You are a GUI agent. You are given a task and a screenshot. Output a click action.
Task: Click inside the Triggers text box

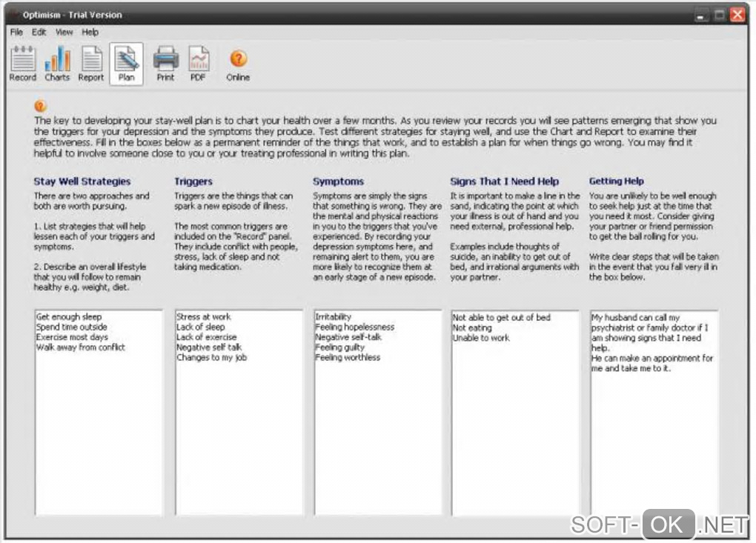239,413
